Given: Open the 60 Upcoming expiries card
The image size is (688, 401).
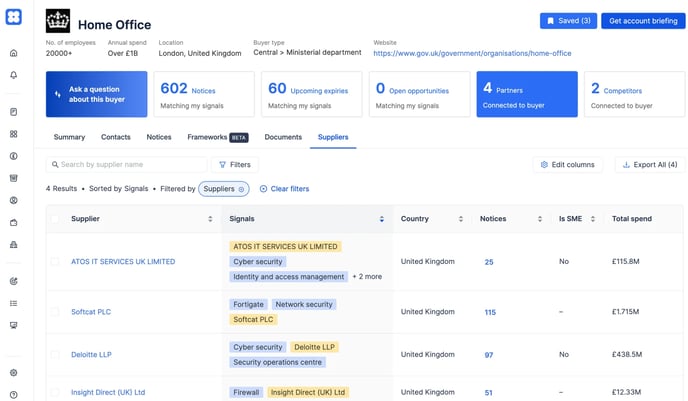Looking at the screenshot, I should pyautogui.click(x=312, y=94).
